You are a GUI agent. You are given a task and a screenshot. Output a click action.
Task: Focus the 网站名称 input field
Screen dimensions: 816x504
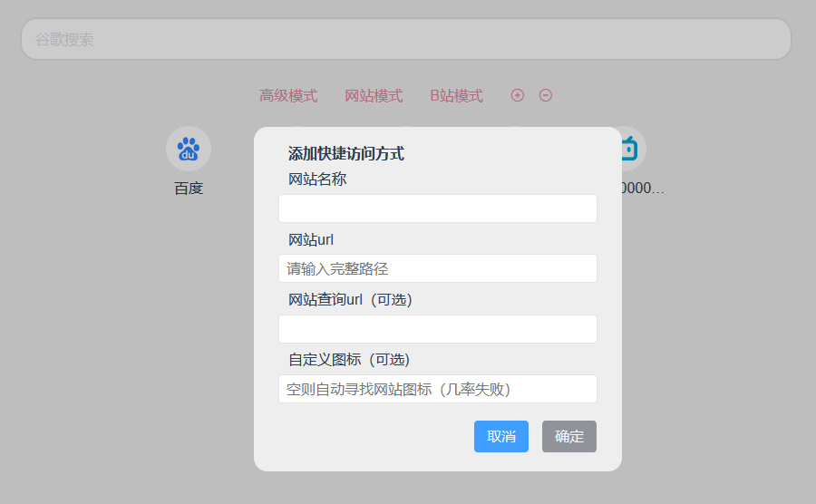click(x=437, y=208)
